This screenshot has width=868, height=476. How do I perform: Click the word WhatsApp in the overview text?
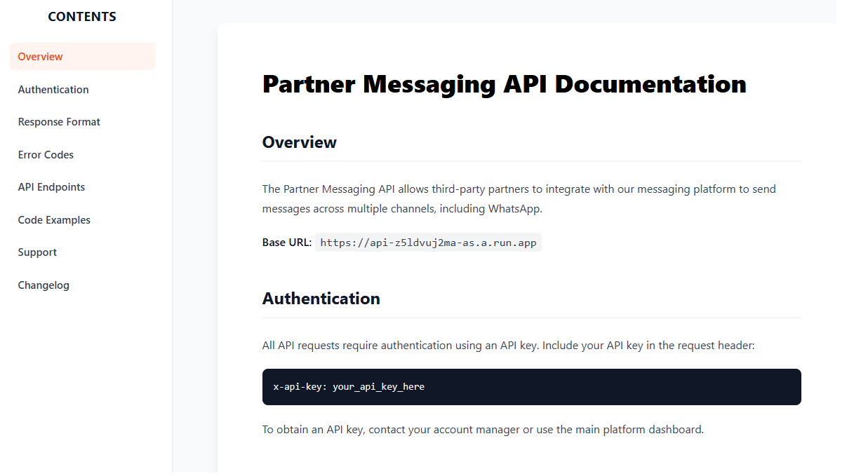coord(515,209)
